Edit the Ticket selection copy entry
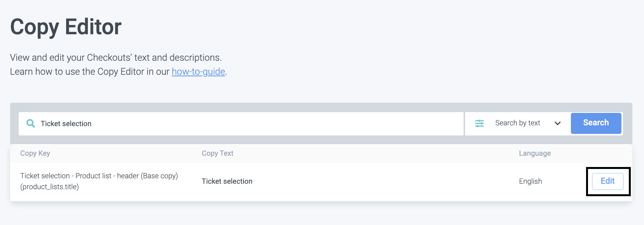Viewport: 644px width, 225px height. 607,181
